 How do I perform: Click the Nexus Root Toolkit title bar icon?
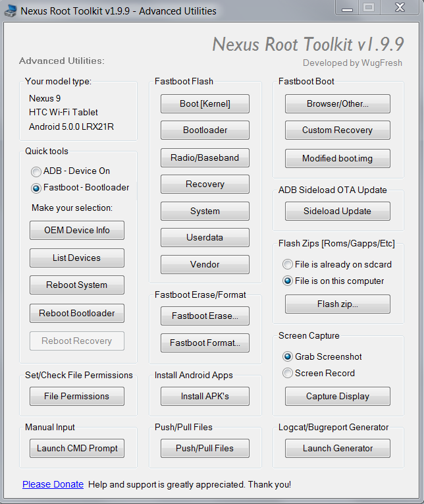click(x=11, y=11)
